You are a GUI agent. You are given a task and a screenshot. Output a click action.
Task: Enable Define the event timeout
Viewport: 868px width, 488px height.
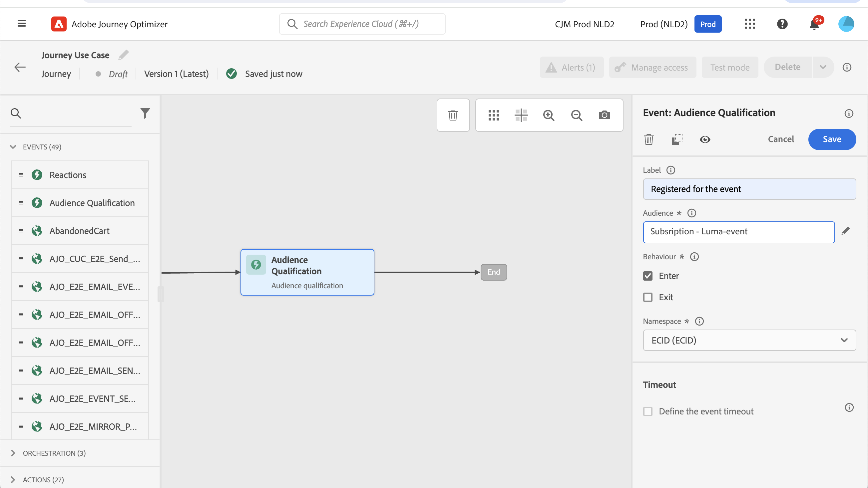[x=648, y=411]
